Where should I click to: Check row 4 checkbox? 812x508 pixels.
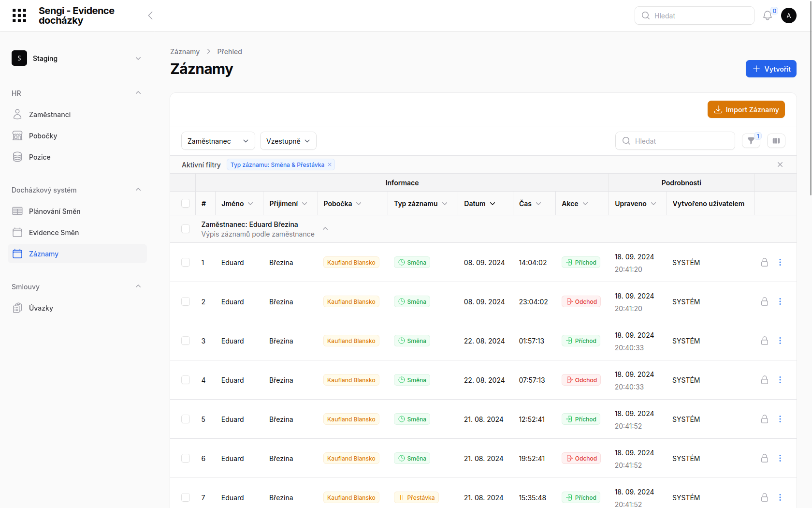186,380
